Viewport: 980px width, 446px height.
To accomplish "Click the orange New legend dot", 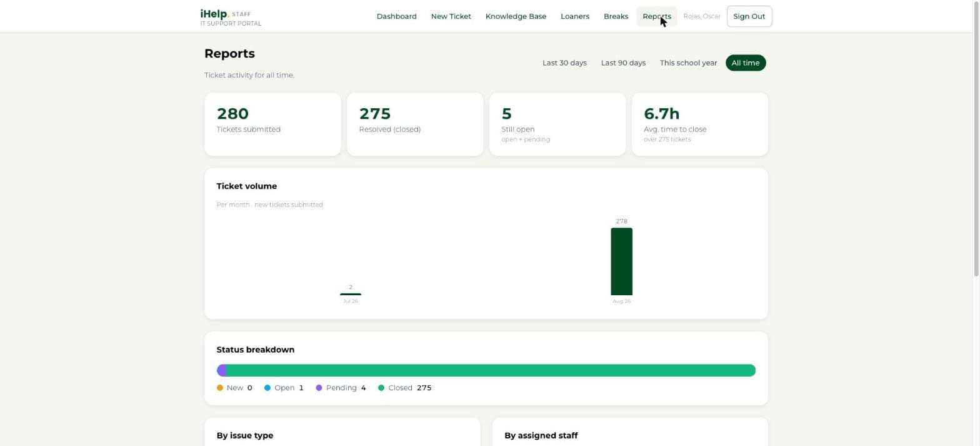I will 220,388.
